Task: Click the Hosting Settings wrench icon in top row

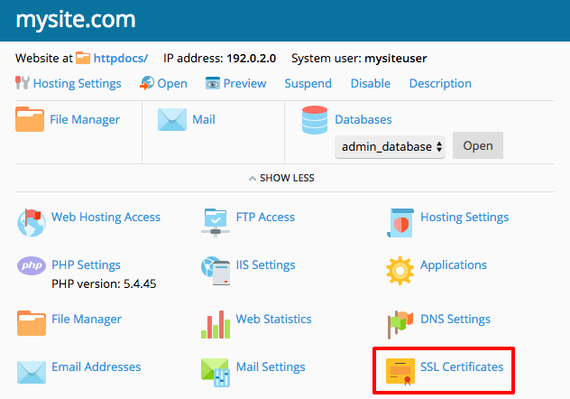Action: coord(22,83)
